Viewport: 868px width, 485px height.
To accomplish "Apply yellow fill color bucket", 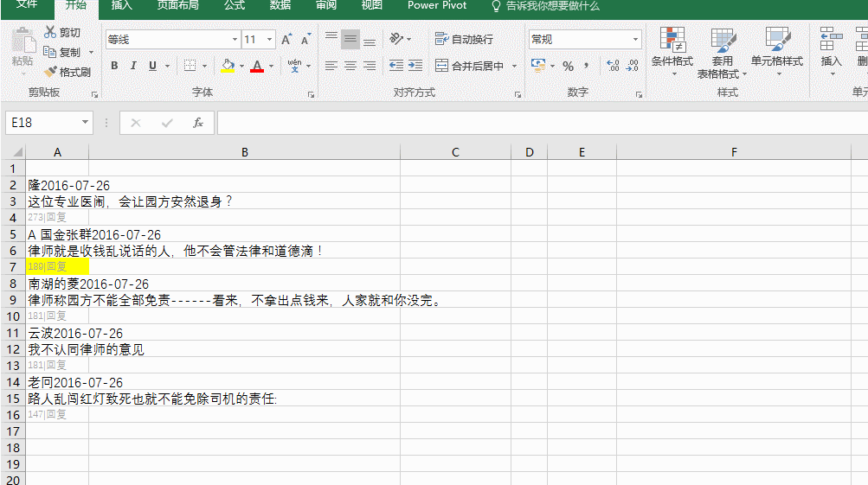I will tap(228, 66).
